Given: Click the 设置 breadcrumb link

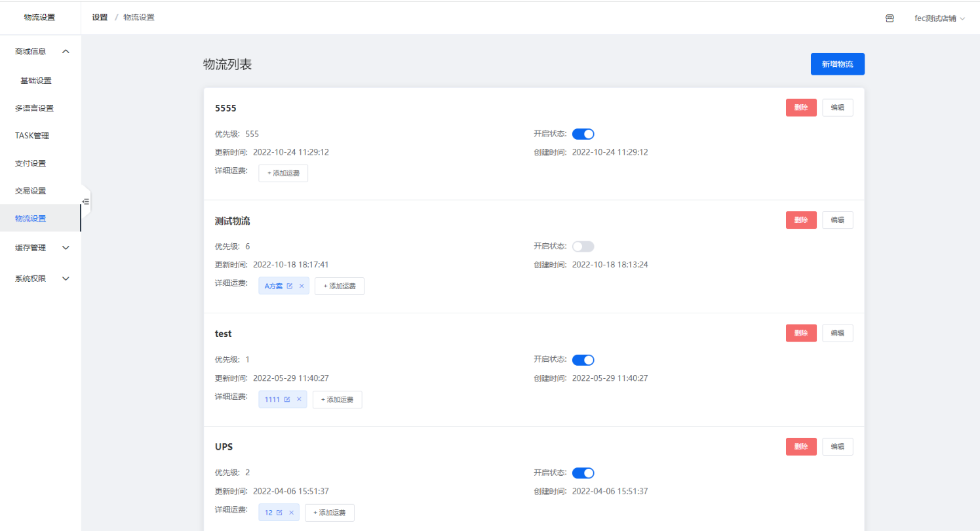Looking at the screenshot, I should pos(100,17).
